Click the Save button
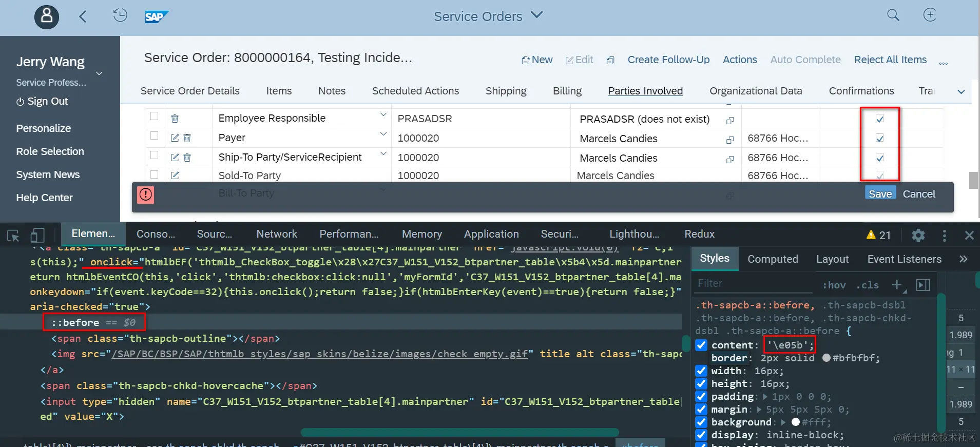The image size is (980, 447). (880, 193)
